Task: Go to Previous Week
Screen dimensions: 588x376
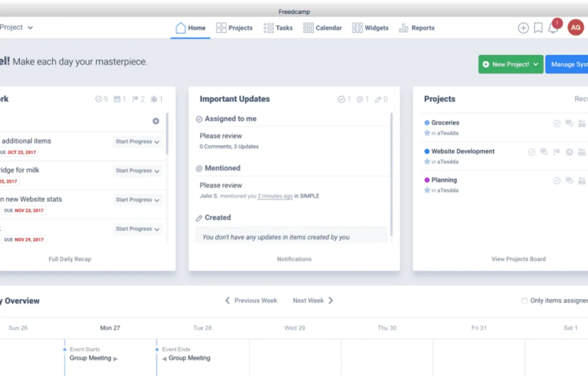Action: [252, 301]
